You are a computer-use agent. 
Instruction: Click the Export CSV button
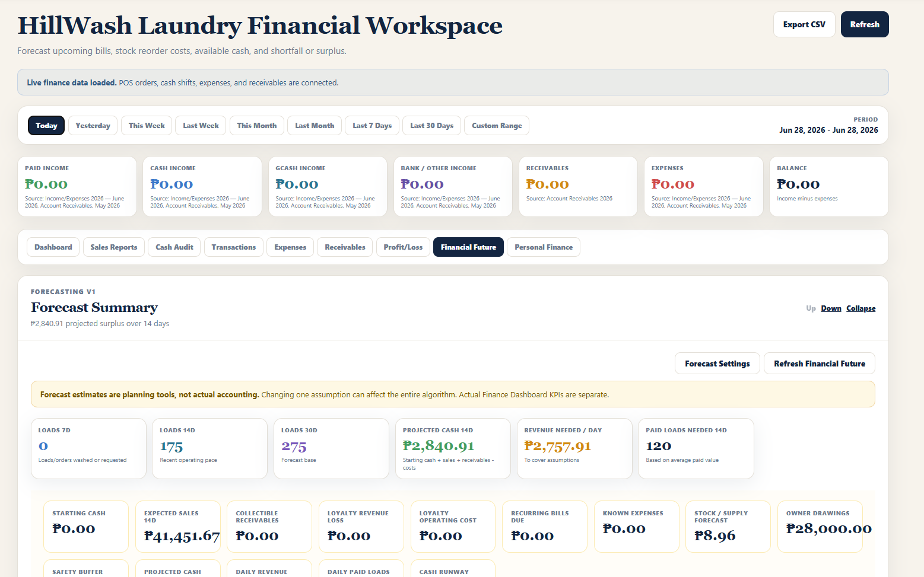point(804,24)
